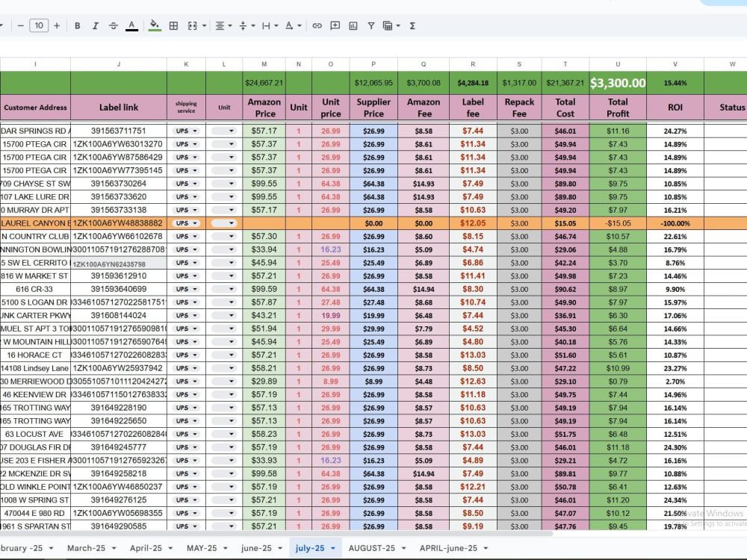This screenshot has height=560, width=747.
Task: Open the filter views table icon
Action: [x=388, y=25]
